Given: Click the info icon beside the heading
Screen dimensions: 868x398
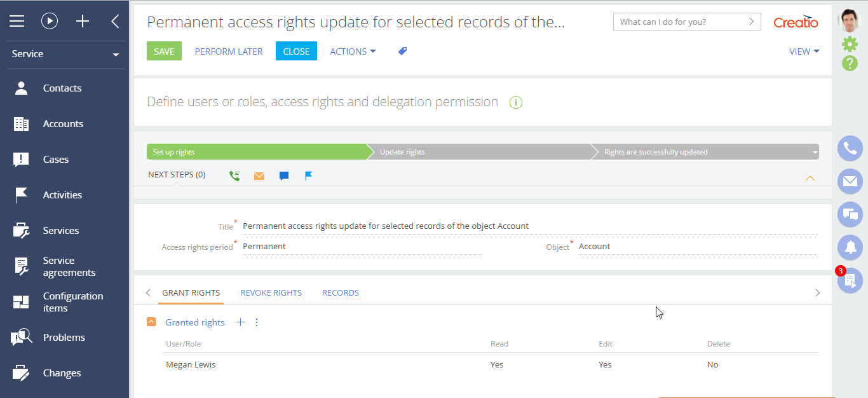Looking at the screenshot, I should (516, 102).
